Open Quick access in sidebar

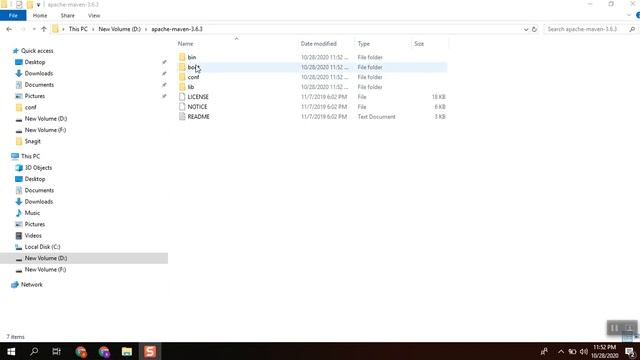[x=37, y=51]
